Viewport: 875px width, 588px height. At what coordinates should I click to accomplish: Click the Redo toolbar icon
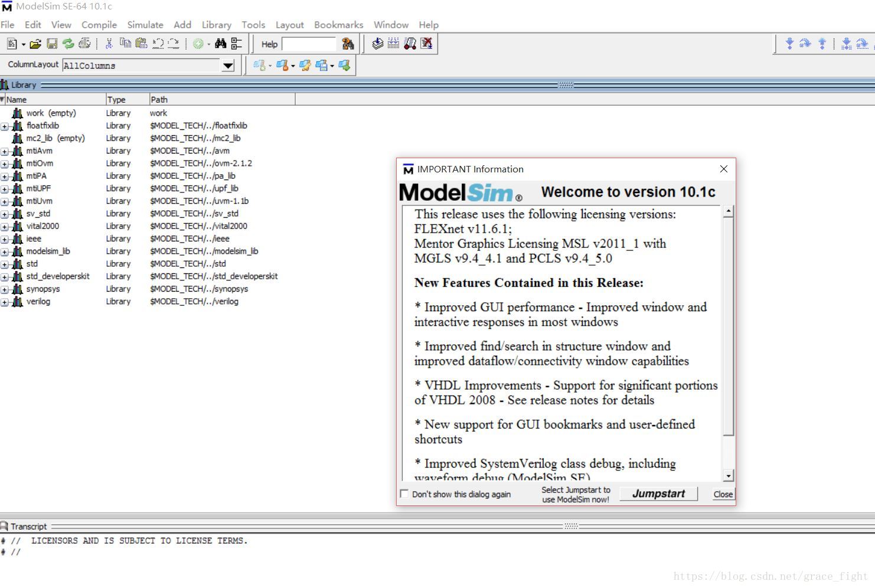pos(173,44)
